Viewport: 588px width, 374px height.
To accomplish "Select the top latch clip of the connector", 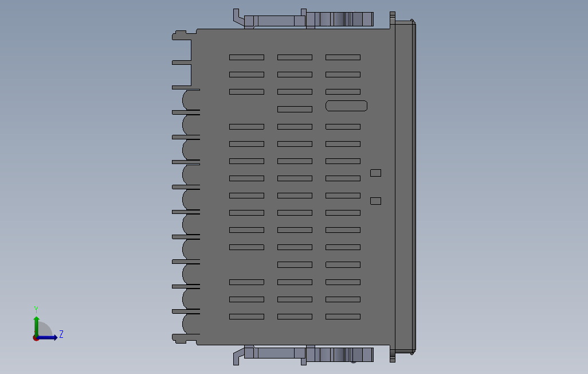I will click(303, 18).
